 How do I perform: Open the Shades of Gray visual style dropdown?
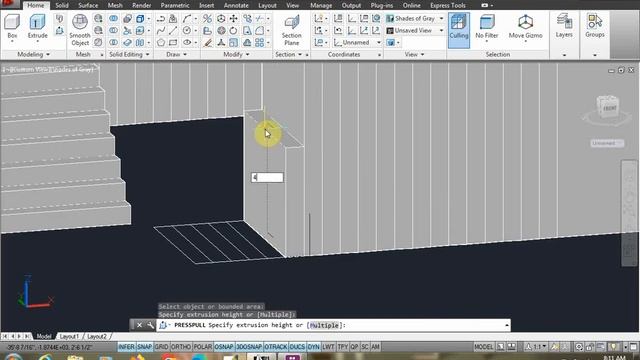click(415, 18)
